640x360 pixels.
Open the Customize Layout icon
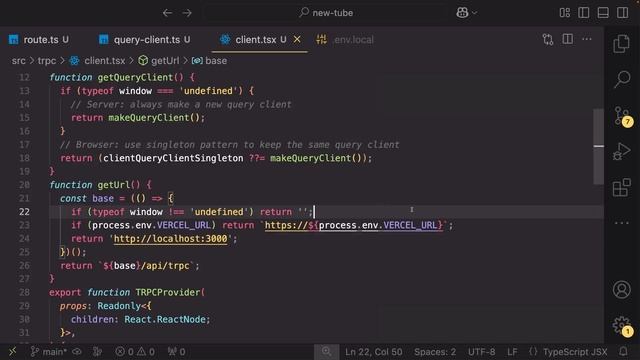(565, 13)
